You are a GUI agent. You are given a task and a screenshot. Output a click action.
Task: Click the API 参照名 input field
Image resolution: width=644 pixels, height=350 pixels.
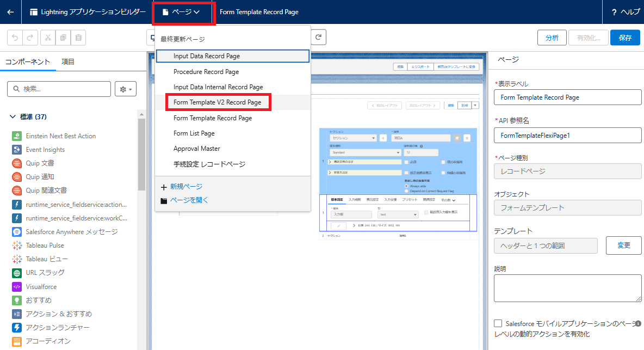point(568,135)
